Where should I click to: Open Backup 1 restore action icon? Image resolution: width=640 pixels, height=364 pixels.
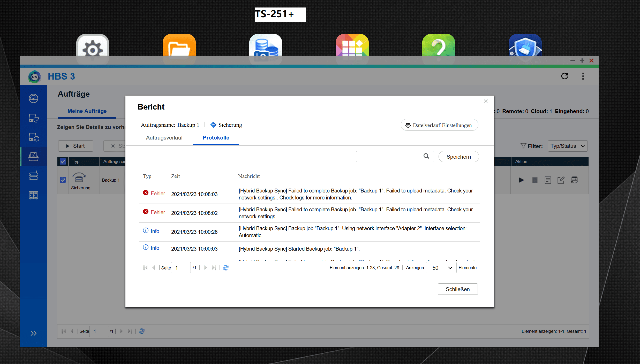574,180
